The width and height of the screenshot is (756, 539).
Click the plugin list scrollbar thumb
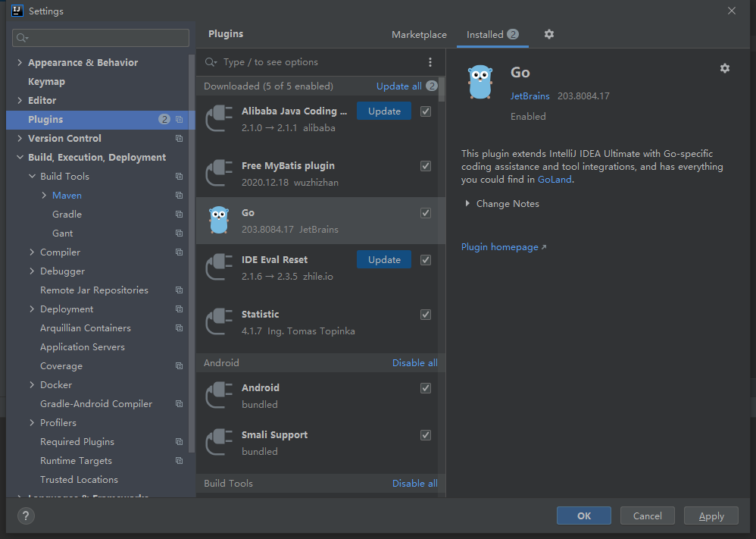tap(442, 89)
